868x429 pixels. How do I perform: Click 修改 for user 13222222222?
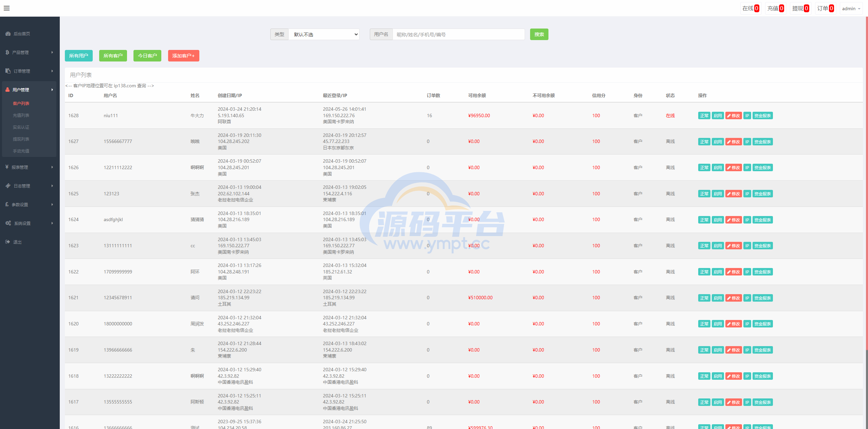734,376
